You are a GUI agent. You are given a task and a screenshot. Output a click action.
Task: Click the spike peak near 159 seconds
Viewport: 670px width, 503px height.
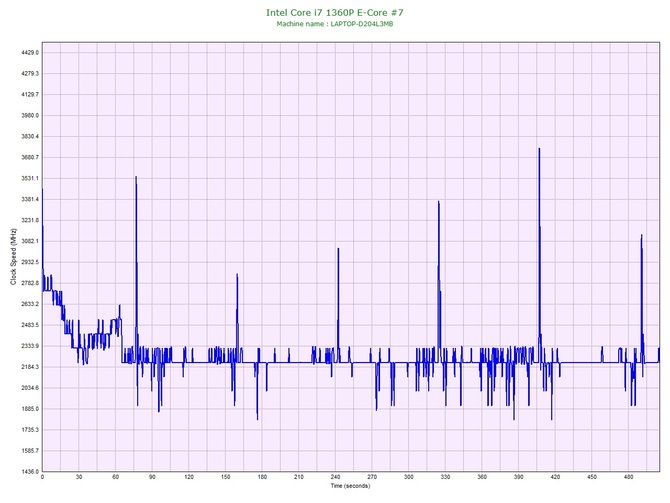pyautogui.click(x=237, y=275)
